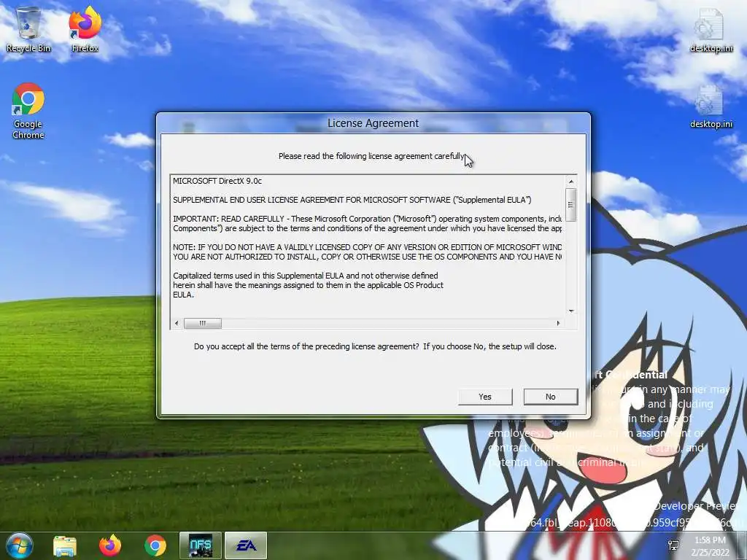Screen dimensions: 747x560
Task: Click the license text scroll down arrow
Action: point(570,311)
